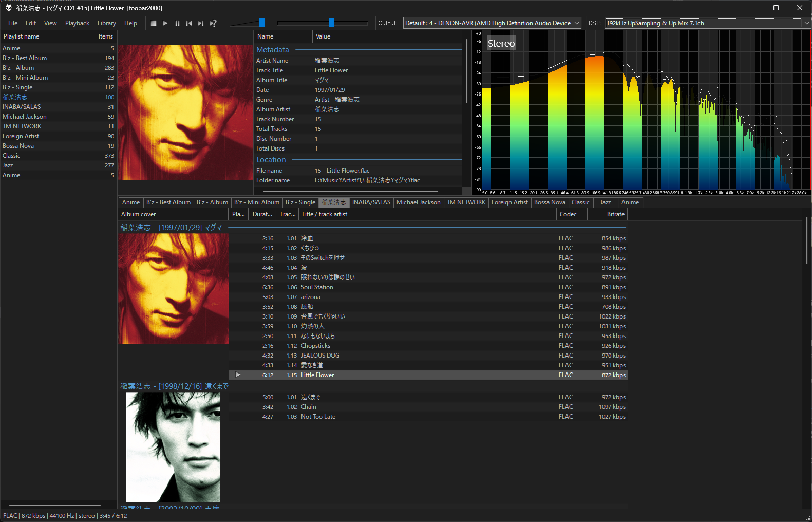Switch to the INABA/SALAS tab
The height and width of the screenshot is (522, 812).
[371, 202]
